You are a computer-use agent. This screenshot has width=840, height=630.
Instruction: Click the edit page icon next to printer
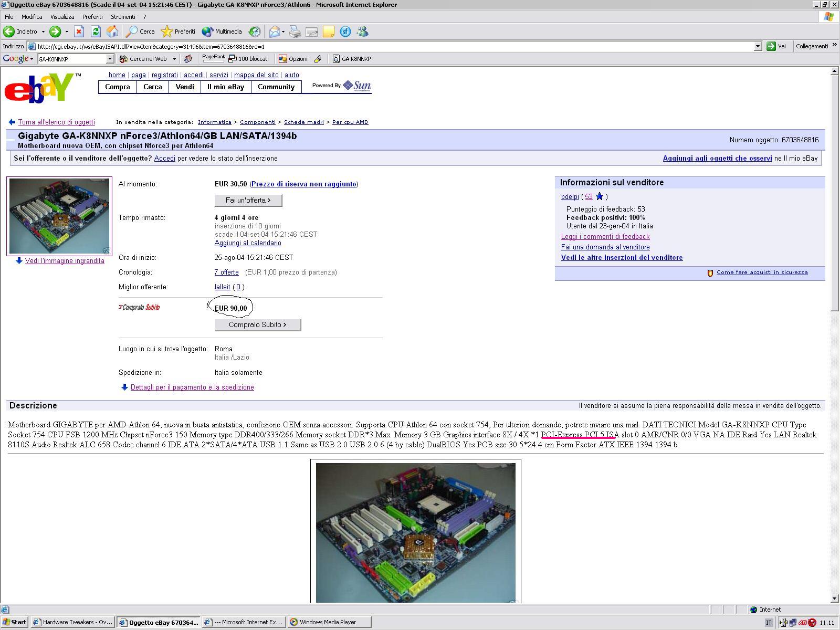pos(312,31)
